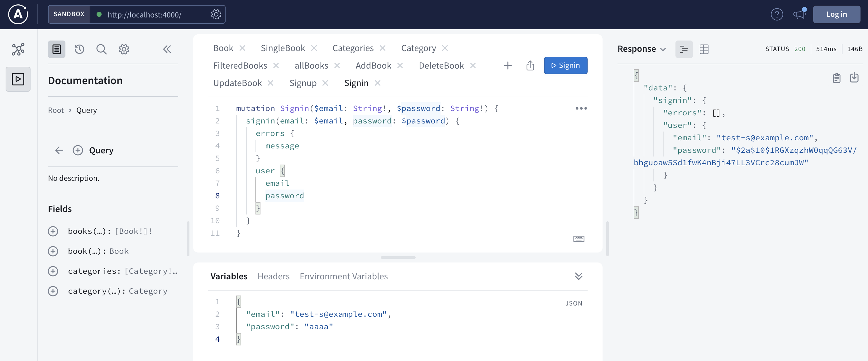Add the book field plus icon

pos(53,251)
